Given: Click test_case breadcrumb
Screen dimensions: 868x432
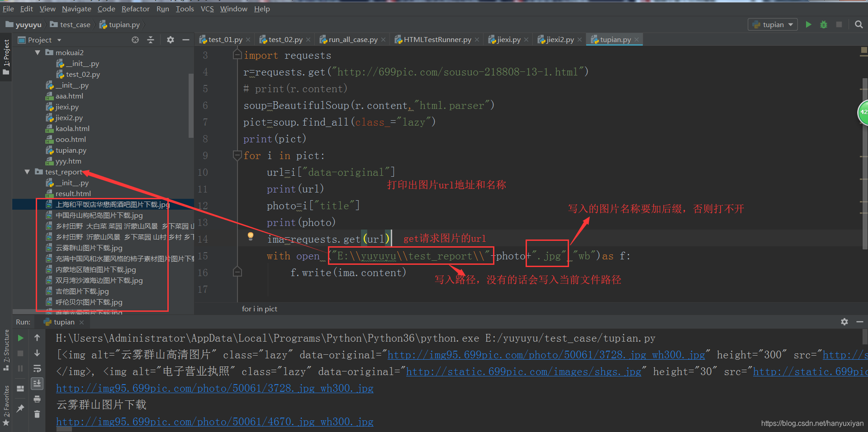Looking at the screenshot, I should 70,25.
